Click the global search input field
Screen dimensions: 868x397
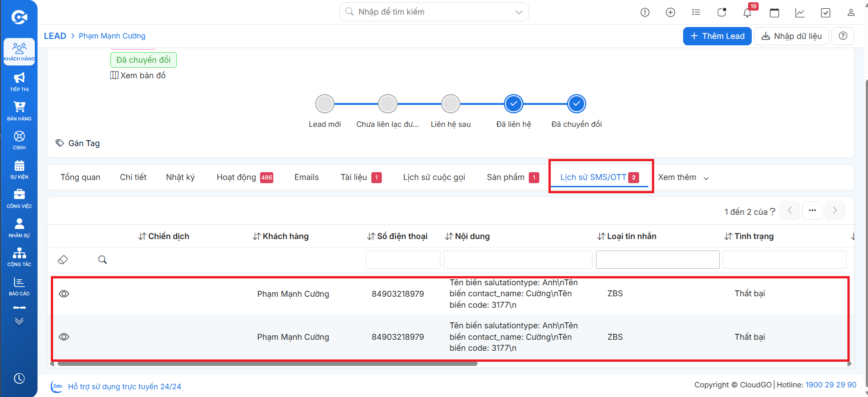pos(434,12)
